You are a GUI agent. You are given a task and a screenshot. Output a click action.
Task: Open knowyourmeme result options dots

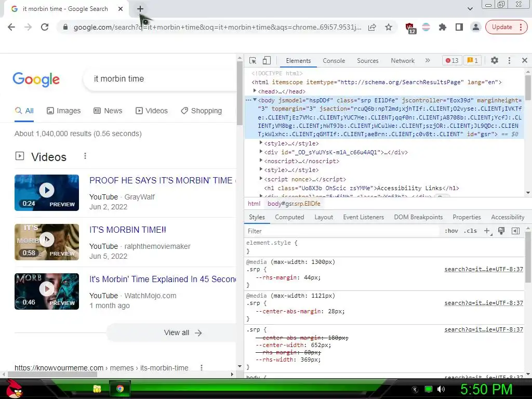coord(202,368)
